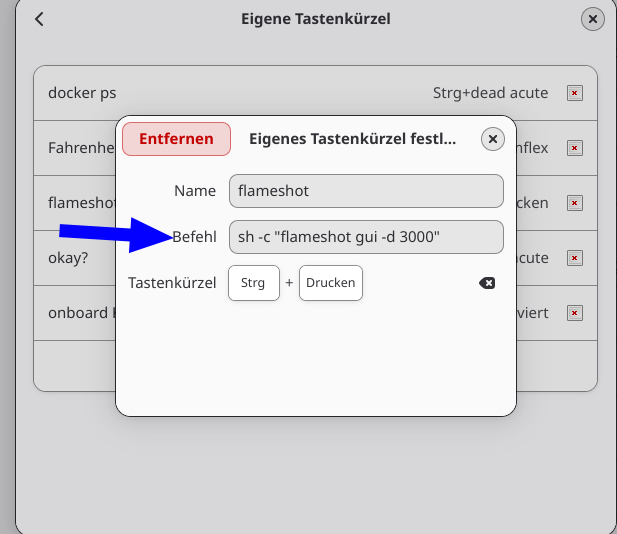Screen dimensions: 617x534
Task: Go back using the header back arrow
Action: (x=39, y=19)
